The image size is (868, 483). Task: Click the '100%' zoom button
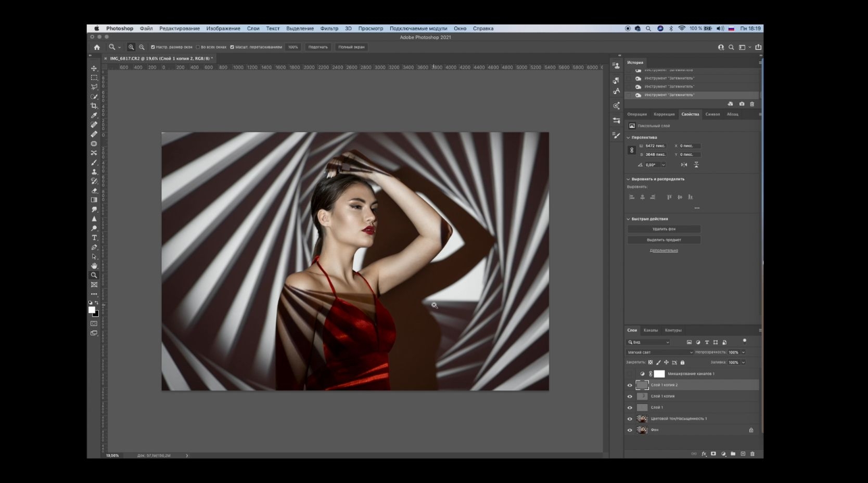coord(293,47)
